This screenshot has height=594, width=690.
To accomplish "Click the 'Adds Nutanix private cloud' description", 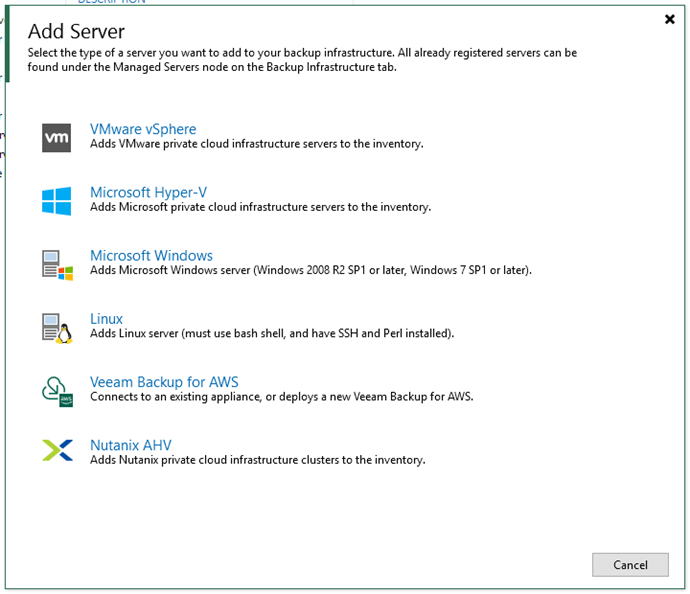I will 257,460.
